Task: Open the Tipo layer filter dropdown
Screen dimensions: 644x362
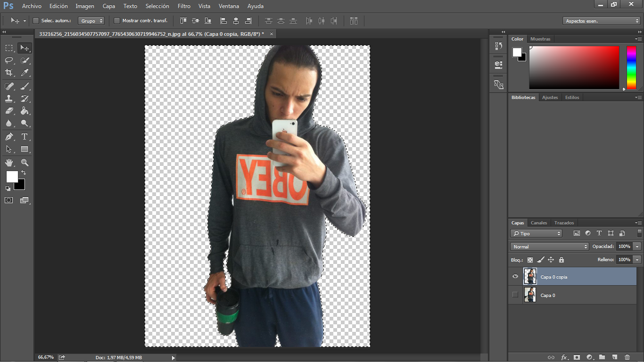Action: [x=536, y=233]
